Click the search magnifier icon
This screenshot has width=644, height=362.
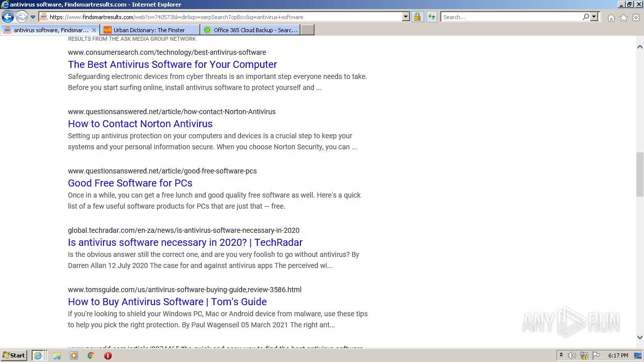tap(586, 17)
